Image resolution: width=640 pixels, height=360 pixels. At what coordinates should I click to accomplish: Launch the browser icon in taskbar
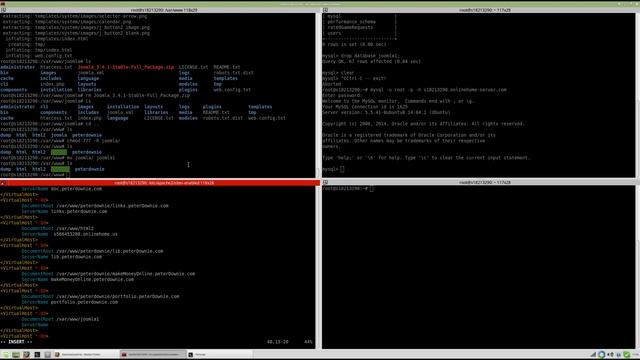click(27, 355)
